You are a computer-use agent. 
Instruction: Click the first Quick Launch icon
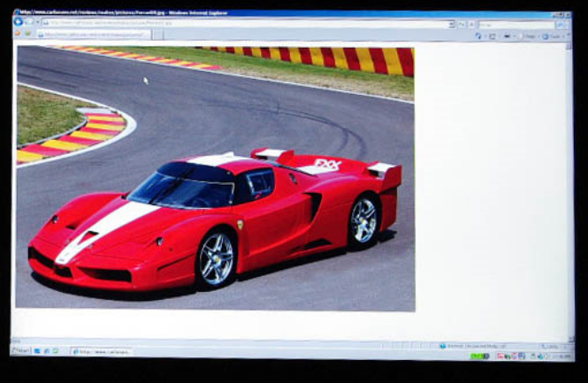click(37, 351)
